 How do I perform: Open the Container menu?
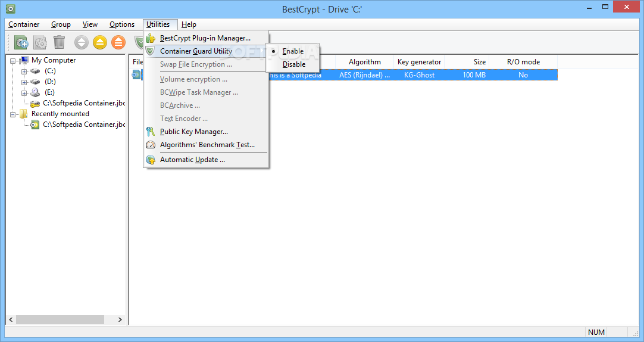[x=24, y=24]
